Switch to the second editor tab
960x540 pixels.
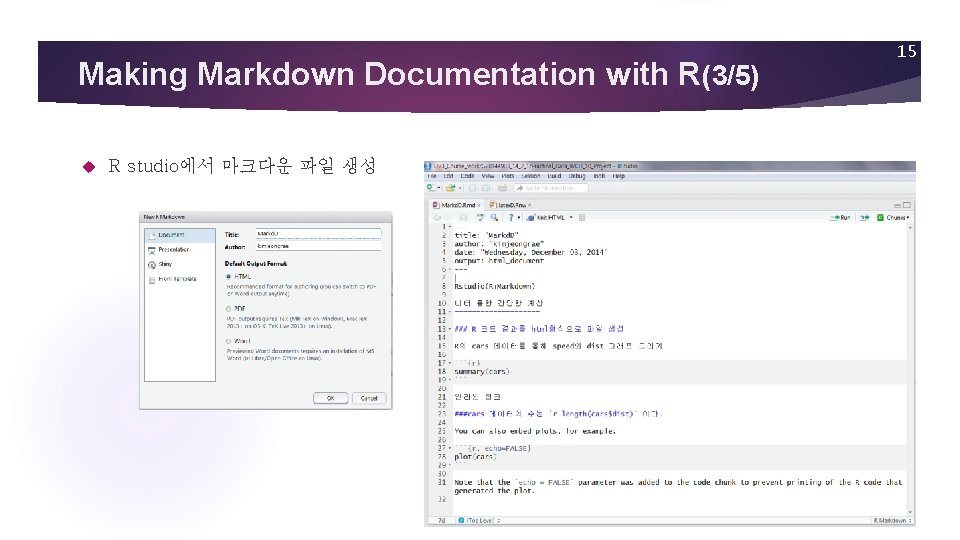[x=511, y=205]
